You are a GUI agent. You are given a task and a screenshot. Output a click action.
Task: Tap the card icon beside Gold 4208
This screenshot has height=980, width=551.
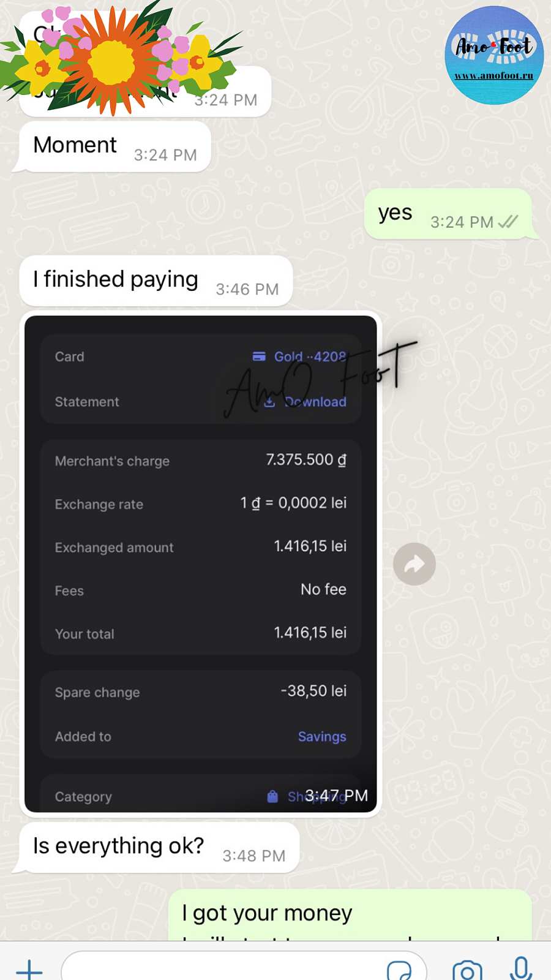(259, 356)
